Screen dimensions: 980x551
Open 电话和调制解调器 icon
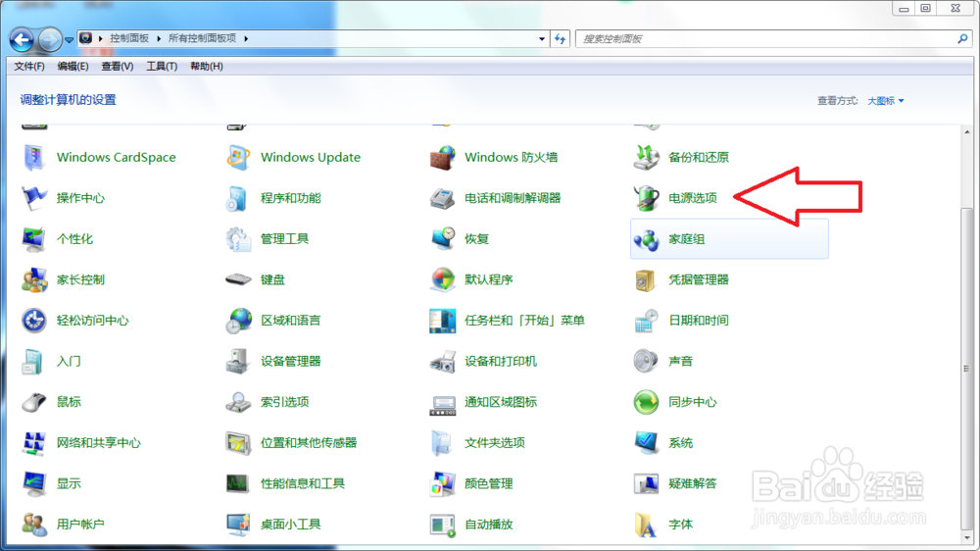pos(443,198)
